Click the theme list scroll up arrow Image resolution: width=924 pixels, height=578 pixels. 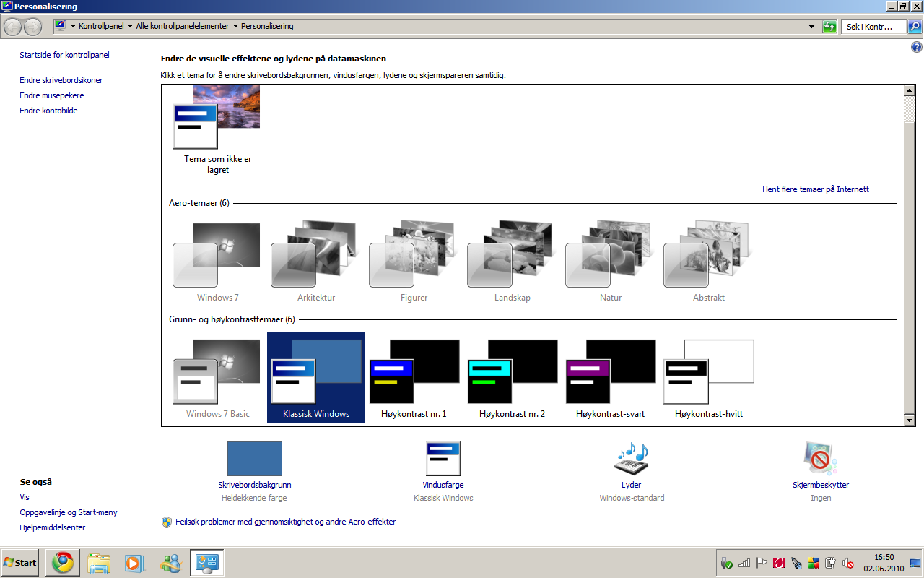[x=910, y=90]
